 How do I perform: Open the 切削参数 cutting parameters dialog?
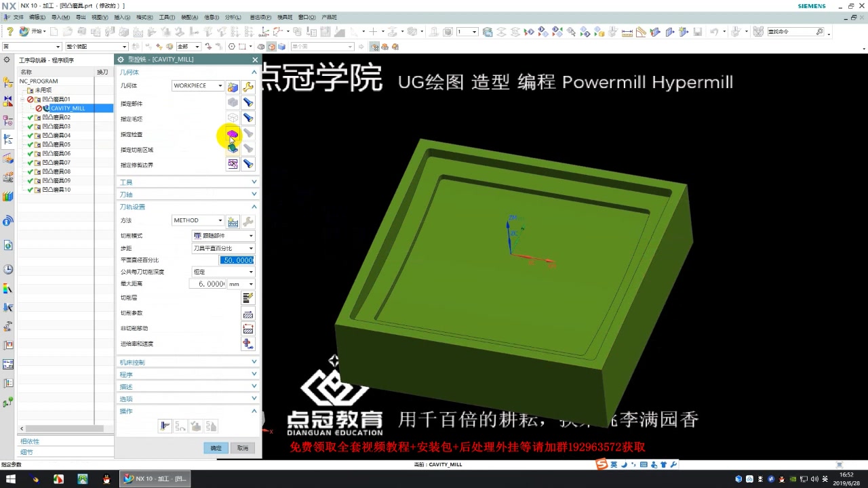(248, 313)
